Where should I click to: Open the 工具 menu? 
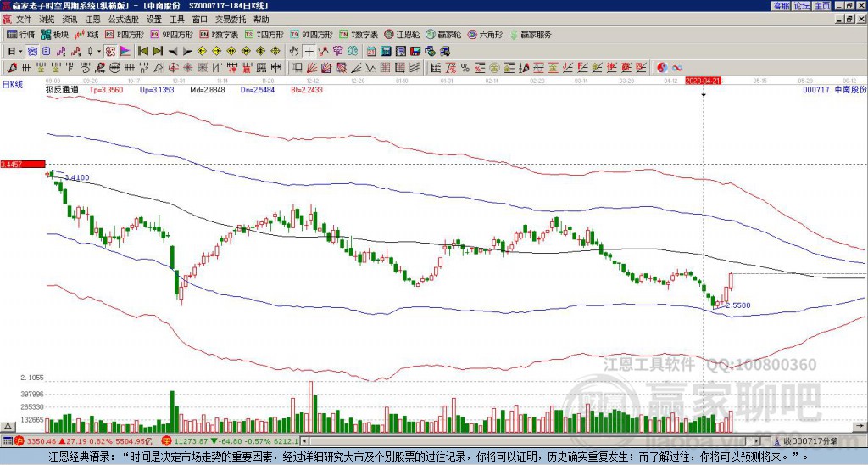click(x=177, y=20)
